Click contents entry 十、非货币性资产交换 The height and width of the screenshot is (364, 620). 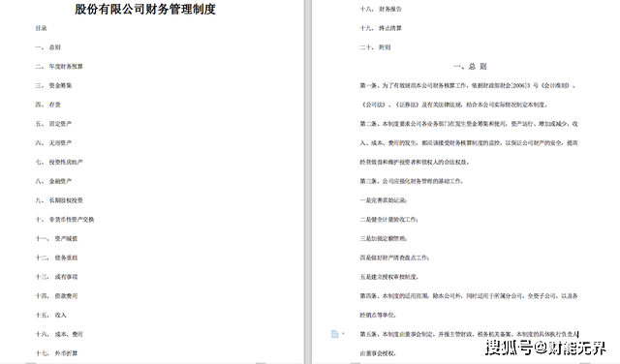click(65, 220)
